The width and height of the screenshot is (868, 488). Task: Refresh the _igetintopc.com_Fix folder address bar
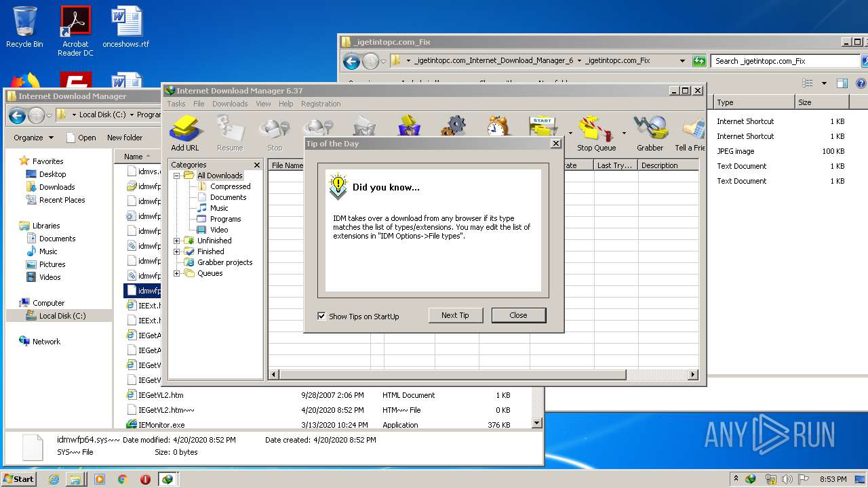coord(699,61)
